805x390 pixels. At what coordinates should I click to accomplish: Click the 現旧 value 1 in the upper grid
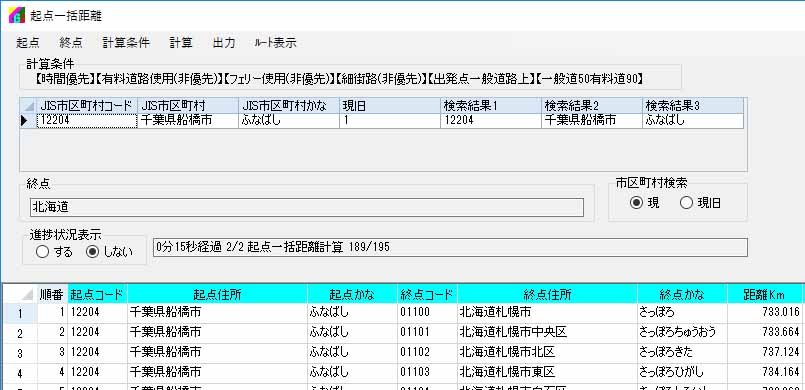[x=389, y=121]
